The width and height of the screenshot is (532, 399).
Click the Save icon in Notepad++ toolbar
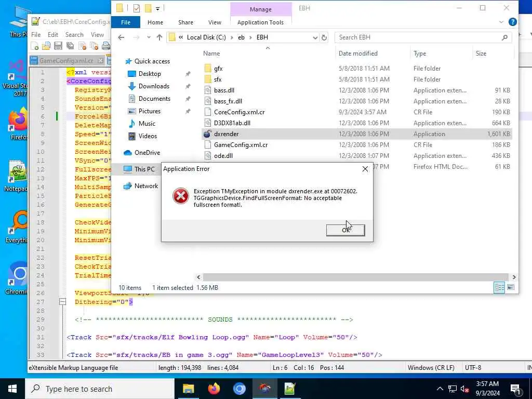(x=58, y=46)
